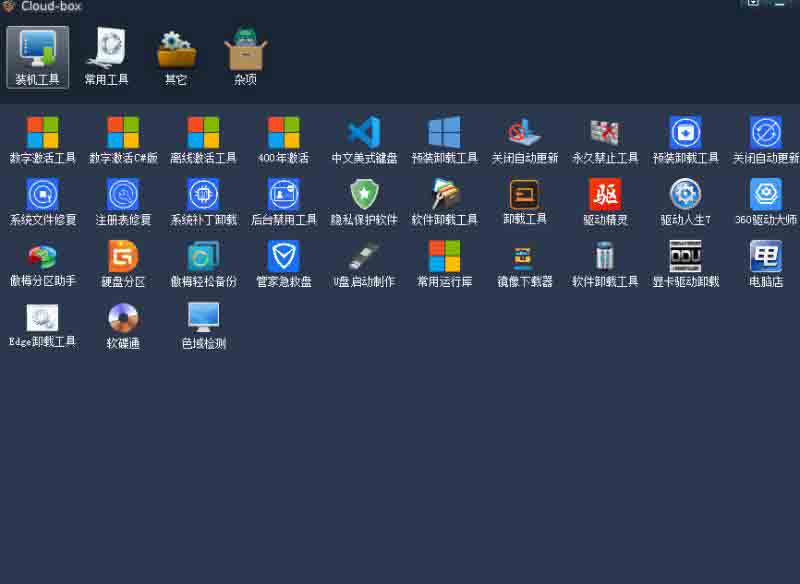Image resolution: width=800 pixels, height=584 pixels.
Task: Open the U盘启动制作 USB icon
Action: [364, 264]
